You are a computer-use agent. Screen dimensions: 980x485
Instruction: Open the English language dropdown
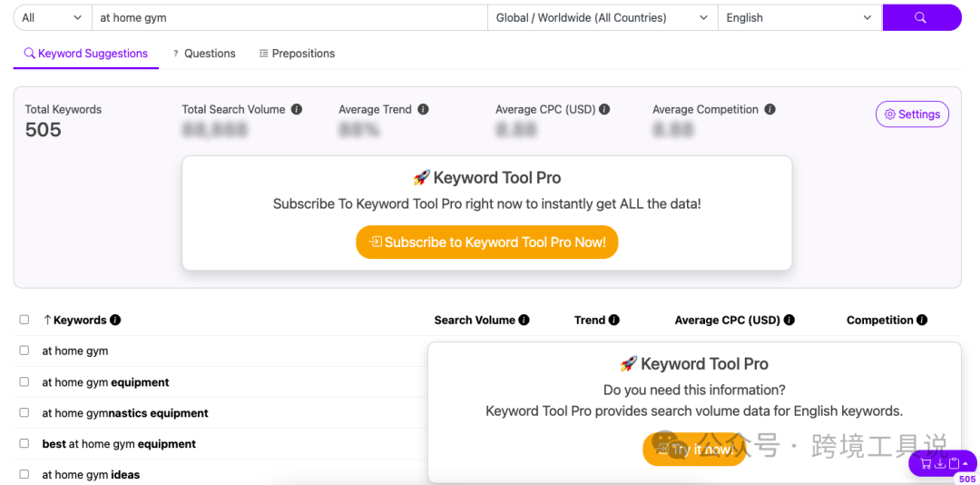click(x=800, y=17)
